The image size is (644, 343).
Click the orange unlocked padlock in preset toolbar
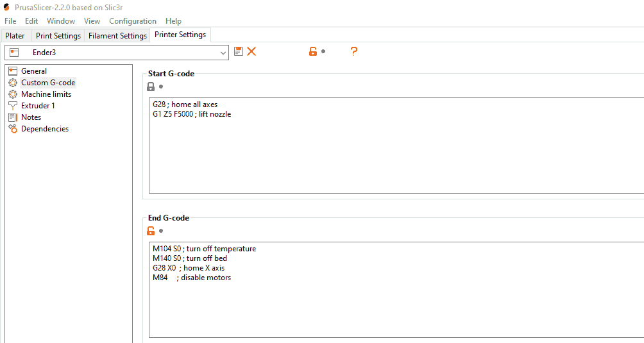click(313, 51)
